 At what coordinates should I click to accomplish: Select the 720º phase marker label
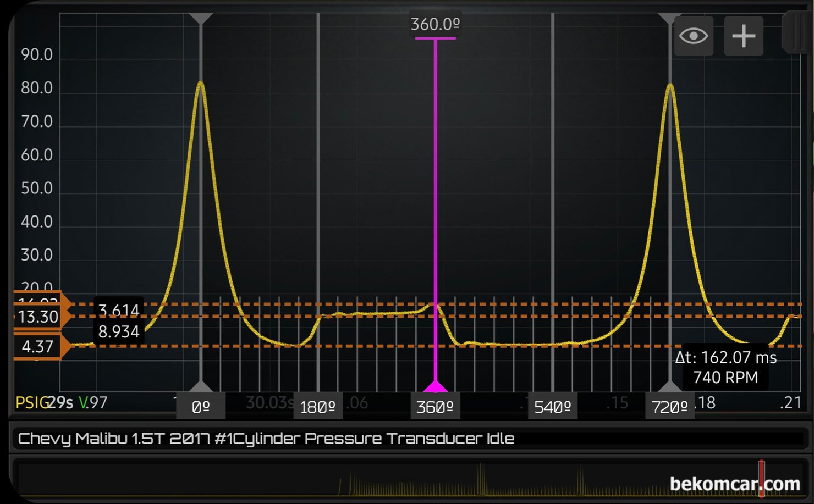tap(669, 407)
